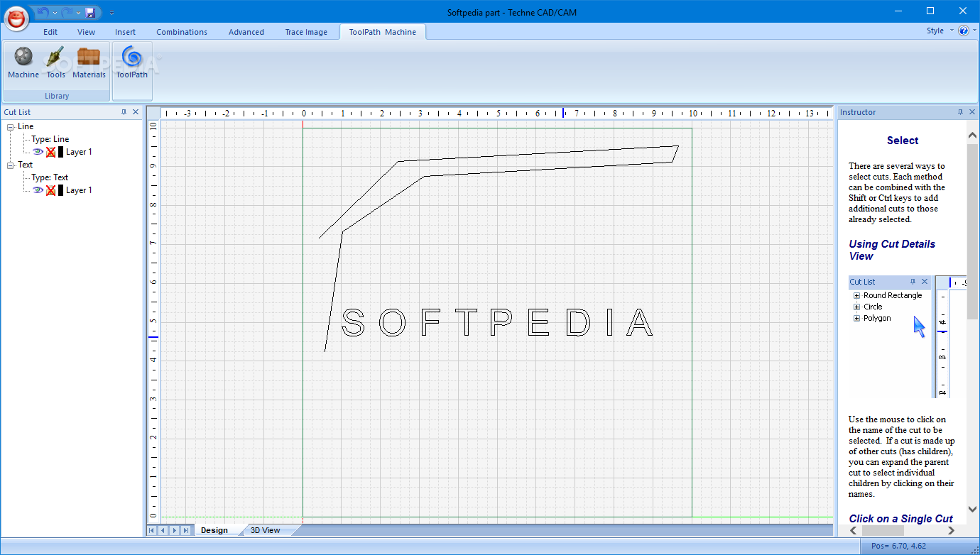Select the Text item in Cut List
The height and width of the screenshot is (555, 980).
(x=25, y=165)
